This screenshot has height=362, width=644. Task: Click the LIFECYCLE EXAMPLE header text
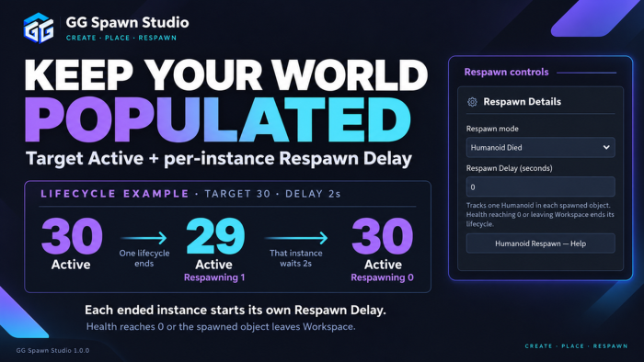(x=115, y=194)
